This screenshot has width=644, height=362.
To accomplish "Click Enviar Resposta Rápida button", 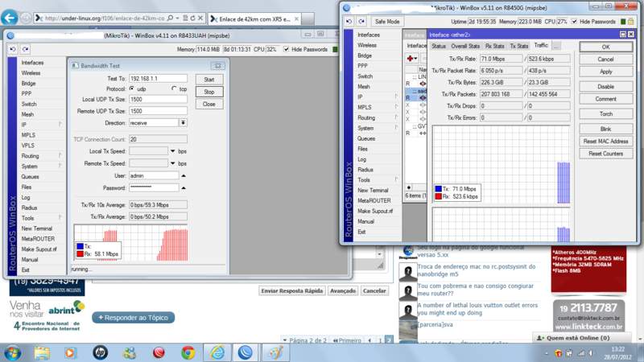I will pyautogui.click(x=292, y=290).
